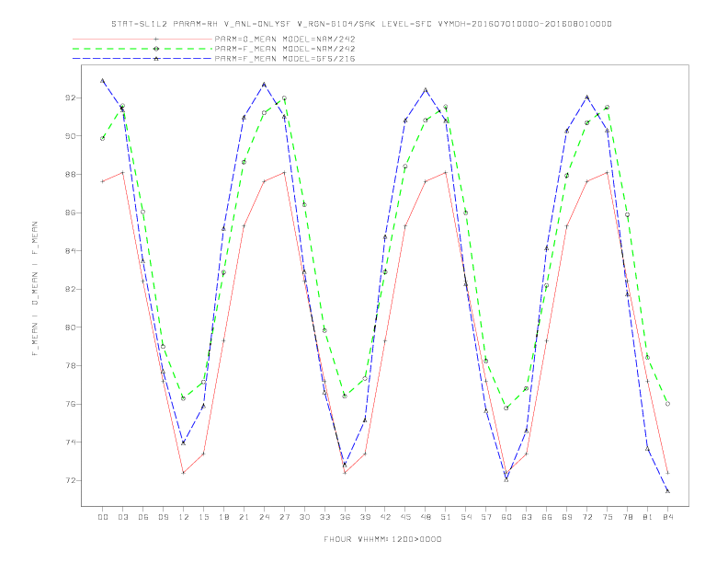Viewport: 728px width, 563px height.
Task: Click the x-axis tick label 51
Action: (x=446, y=517)
